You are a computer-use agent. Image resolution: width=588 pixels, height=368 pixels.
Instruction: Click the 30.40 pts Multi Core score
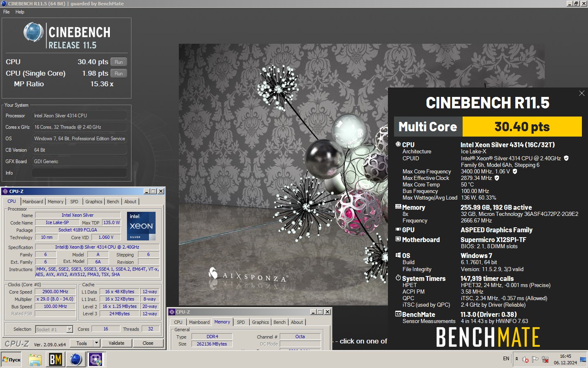coord(522,127)
